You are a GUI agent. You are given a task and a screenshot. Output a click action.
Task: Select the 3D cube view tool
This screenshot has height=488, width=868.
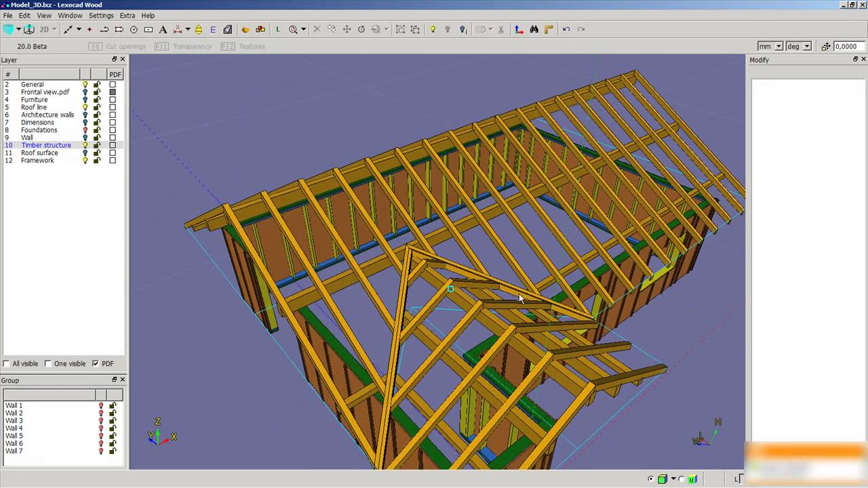click(x=8, y=29)
